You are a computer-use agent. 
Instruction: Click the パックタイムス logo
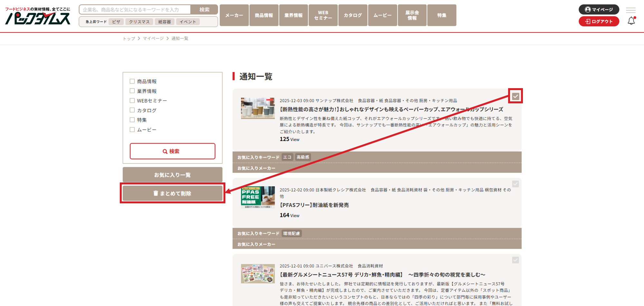pyautogui.click(x=38, y=16)
